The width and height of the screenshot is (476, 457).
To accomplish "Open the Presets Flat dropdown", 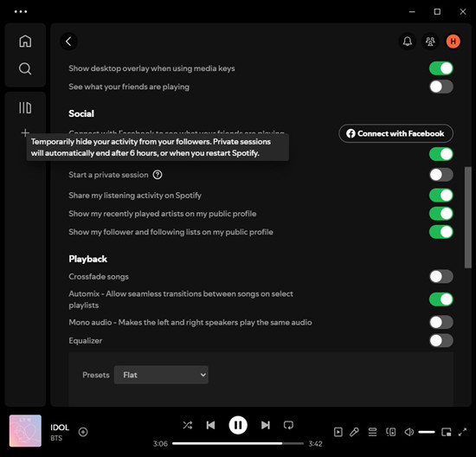I will (x=161, y=375).
